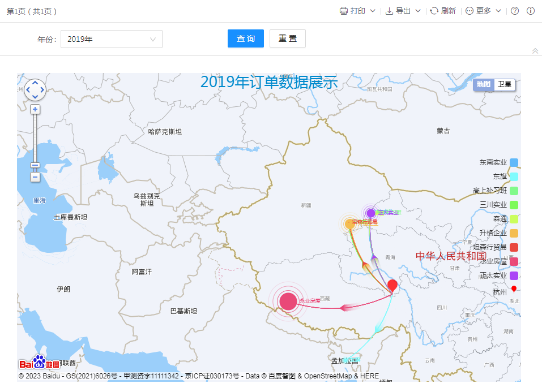Toggle 东南实业 legend series
This screenshot has height=392, width=542.
tap(514, 162)
